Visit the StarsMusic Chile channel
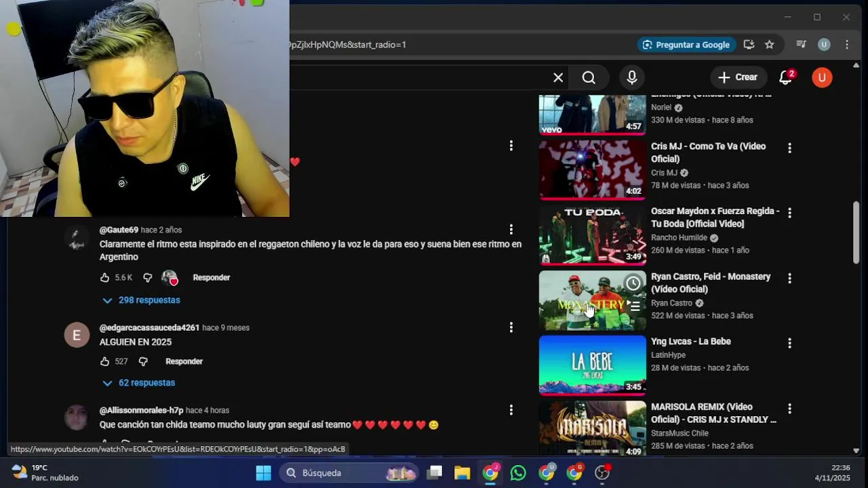Screen dimensions: 868x488 [679, 433]
